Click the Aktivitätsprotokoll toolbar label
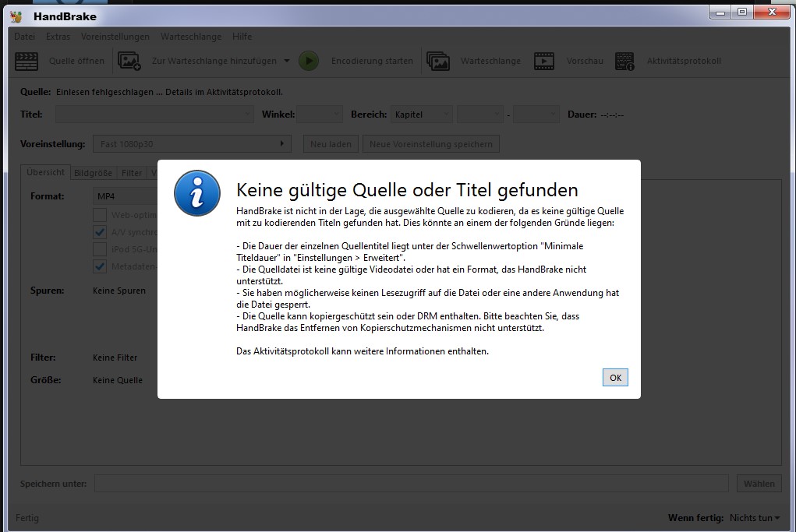Viewport: 796px width, 532px height. point(684,61)
